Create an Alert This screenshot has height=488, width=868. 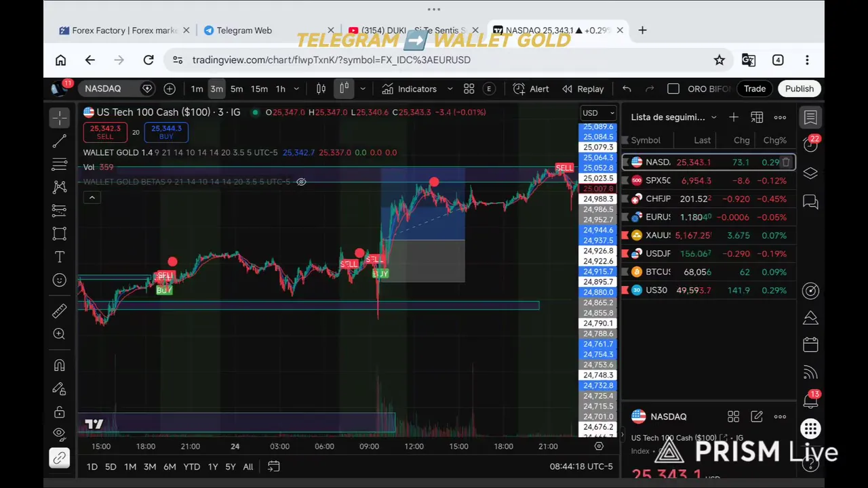(531, 89)
